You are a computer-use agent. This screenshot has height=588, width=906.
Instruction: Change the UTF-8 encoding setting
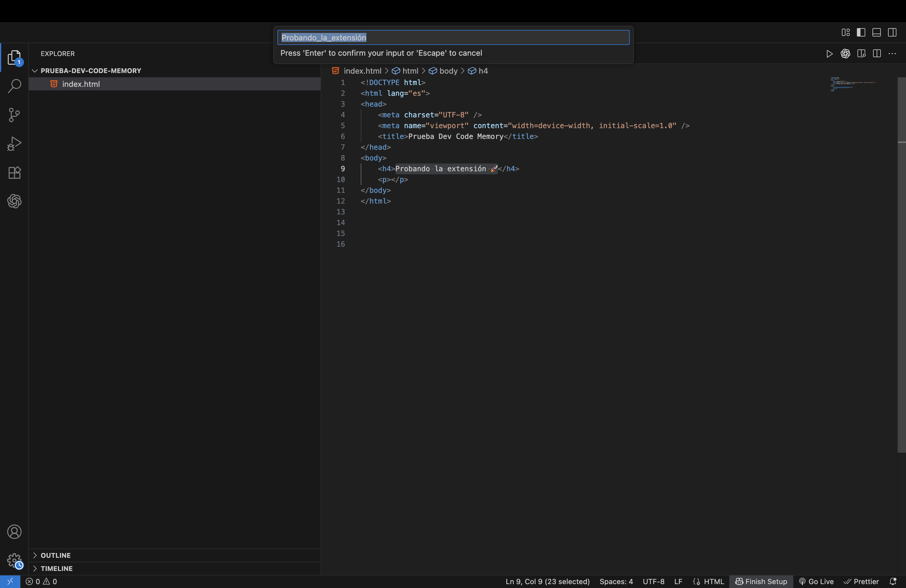(x=653, y=581)
